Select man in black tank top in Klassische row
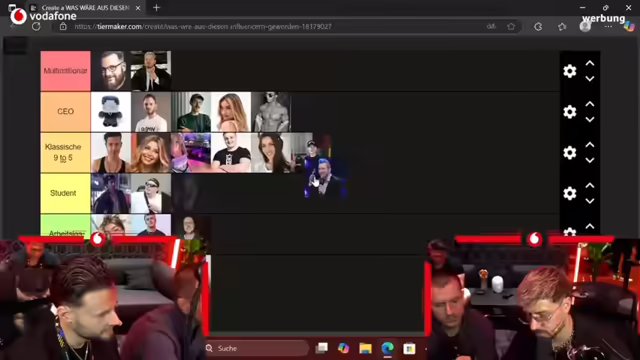This screenshot has height=360, width=640. [111, 152]
